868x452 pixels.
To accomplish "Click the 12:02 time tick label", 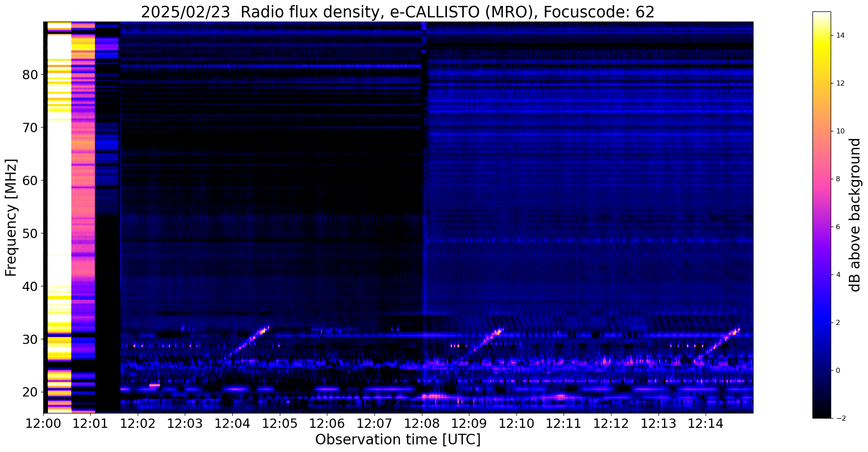I will coord(138,424).
